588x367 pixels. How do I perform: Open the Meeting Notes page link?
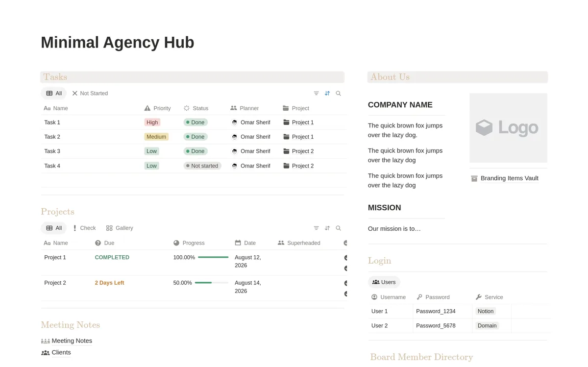click(x=72, y=341)
